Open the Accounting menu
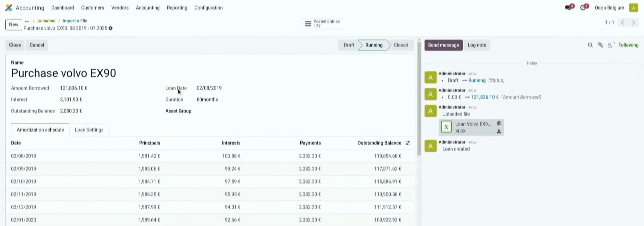Screen dimensions: 644x226 tap(148, 8)
